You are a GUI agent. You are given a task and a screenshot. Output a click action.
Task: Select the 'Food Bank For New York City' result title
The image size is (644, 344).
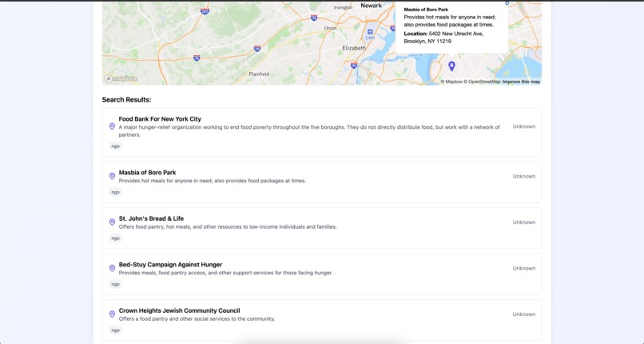pyautogui.click(x=160, y=118)
